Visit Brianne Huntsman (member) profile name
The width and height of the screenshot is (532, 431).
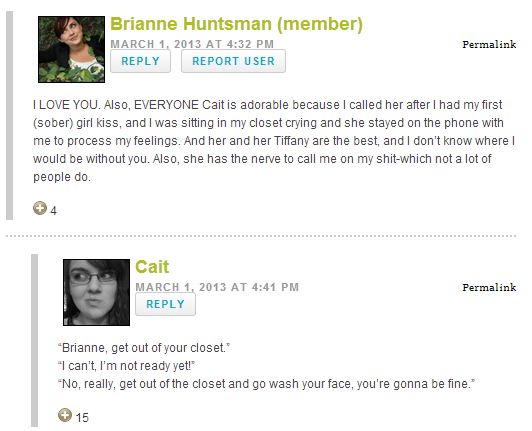pyautogui.click(x=236, y=24)
